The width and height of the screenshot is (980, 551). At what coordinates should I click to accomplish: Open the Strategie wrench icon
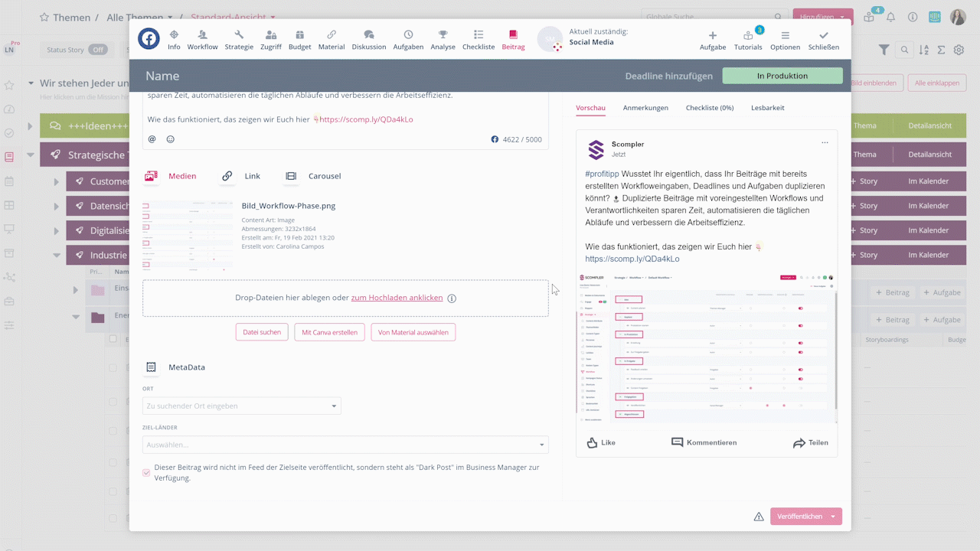pyautogui.click(x=239, y=35)
